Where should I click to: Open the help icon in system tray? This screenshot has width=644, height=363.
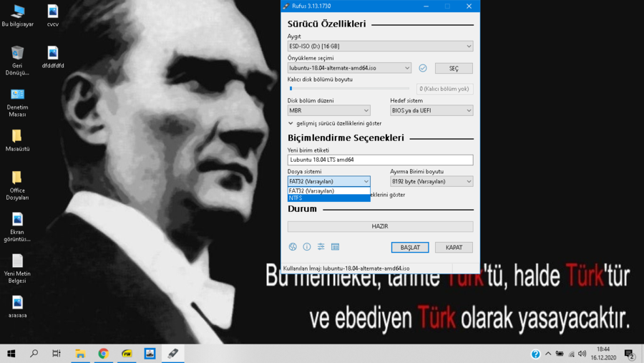(x=535, y=354)
